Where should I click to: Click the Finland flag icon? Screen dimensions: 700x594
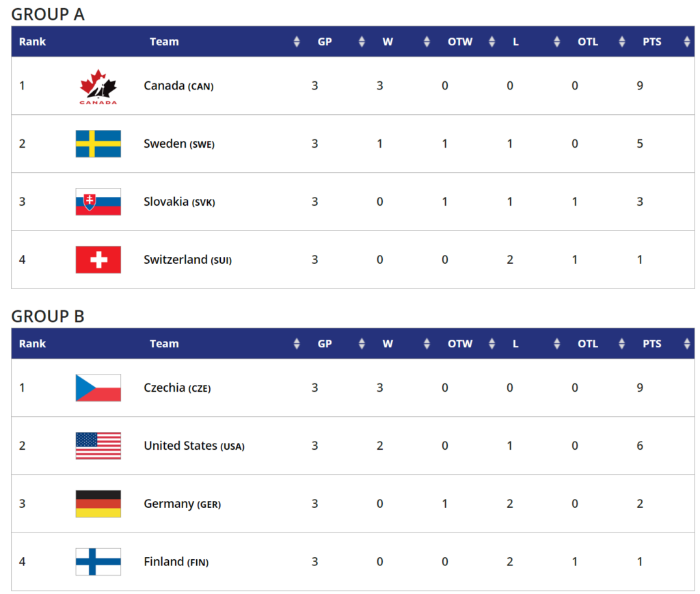(x=98, y=562)
